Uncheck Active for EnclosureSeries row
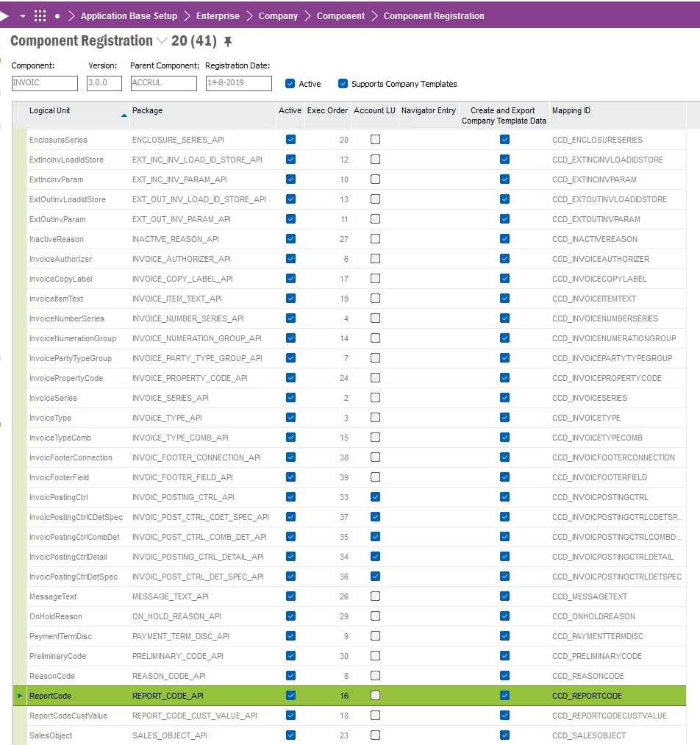The width and height of the screenshot is (700, 745). [290, 140]
